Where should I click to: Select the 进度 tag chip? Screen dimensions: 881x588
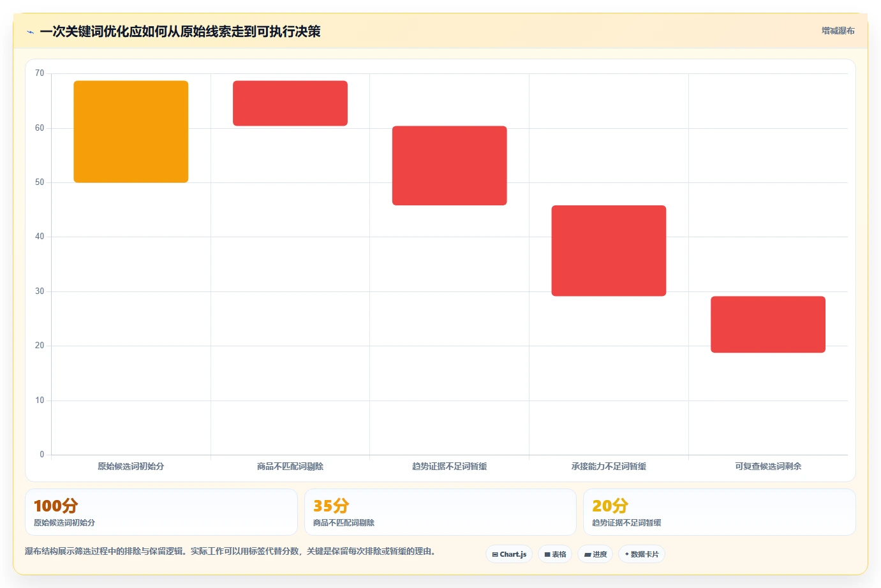click(595, 554)
